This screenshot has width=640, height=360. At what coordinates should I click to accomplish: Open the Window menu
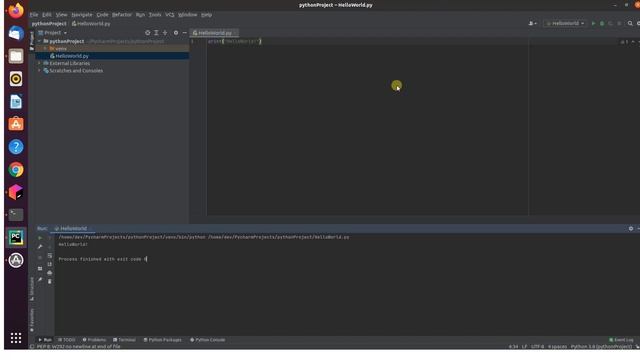[x=187, y=15]
